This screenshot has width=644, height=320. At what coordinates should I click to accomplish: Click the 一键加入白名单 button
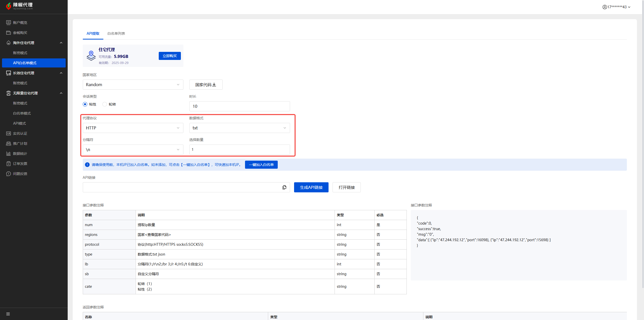(x=261, y=165)
